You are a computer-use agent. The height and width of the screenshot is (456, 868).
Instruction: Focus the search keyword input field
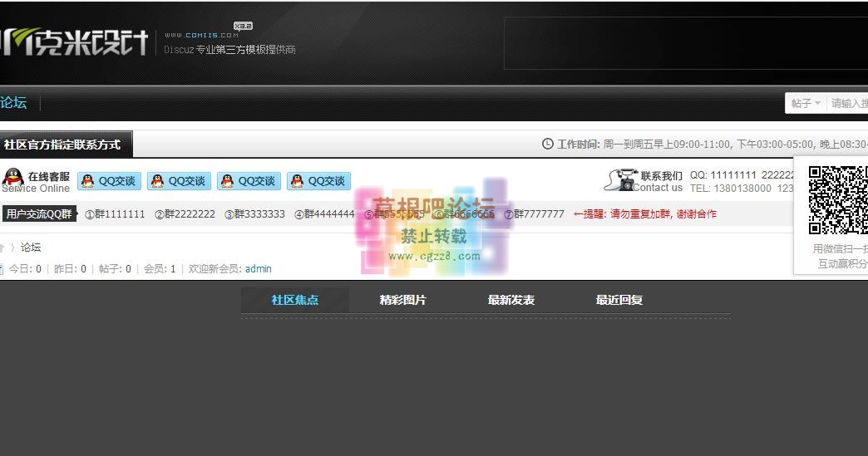(x=849, y=103)
